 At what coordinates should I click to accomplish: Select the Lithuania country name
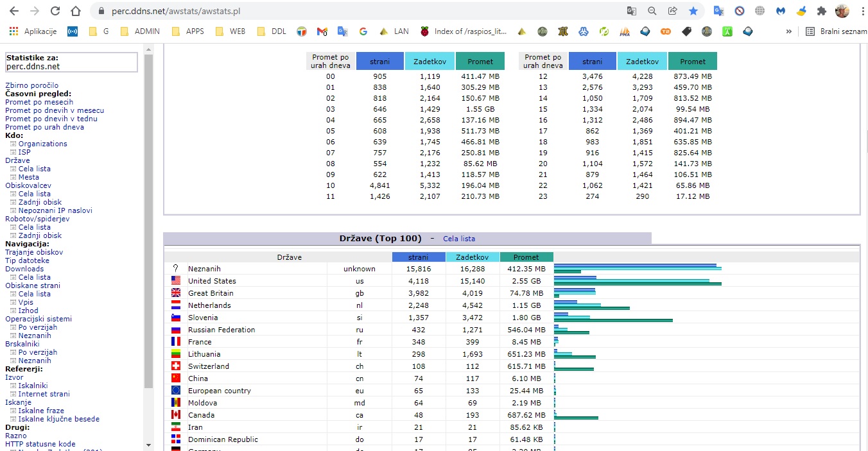click(204, 354)
